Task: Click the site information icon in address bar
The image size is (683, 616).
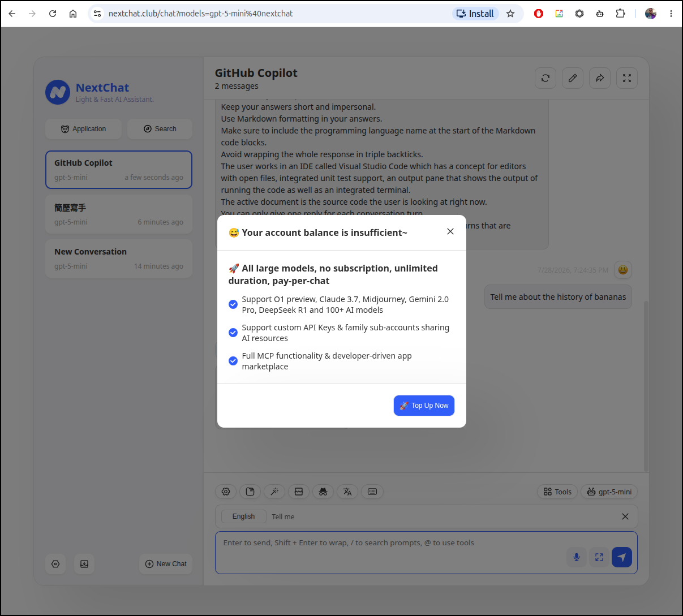Action: (x=97, y=14)
